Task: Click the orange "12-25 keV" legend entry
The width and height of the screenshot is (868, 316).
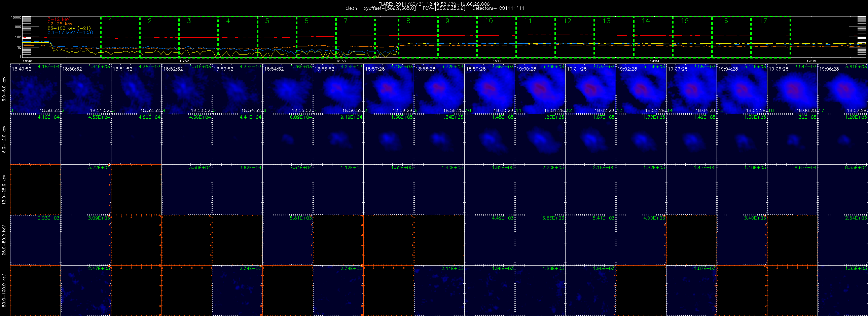Action: click(60, 24)
